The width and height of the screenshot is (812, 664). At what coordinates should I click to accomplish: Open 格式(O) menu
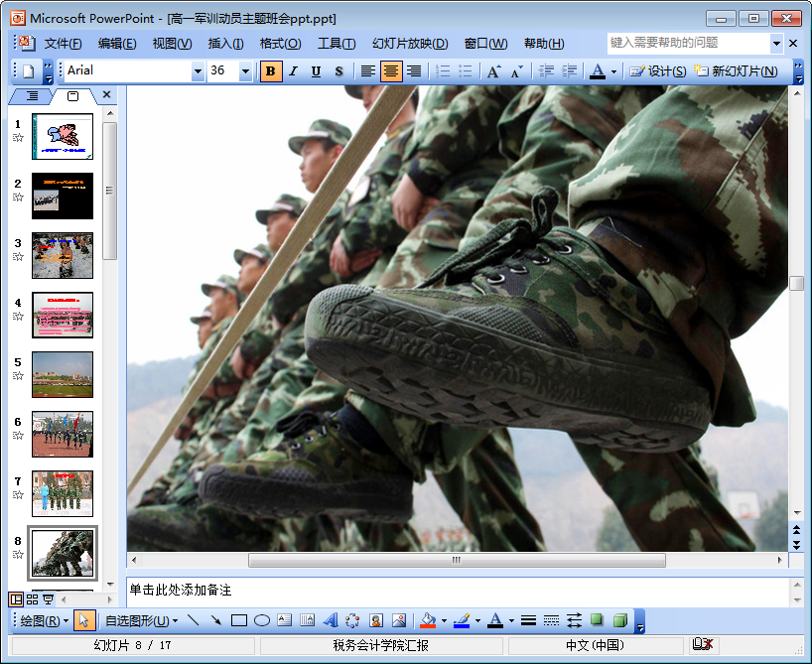point(280,44)
